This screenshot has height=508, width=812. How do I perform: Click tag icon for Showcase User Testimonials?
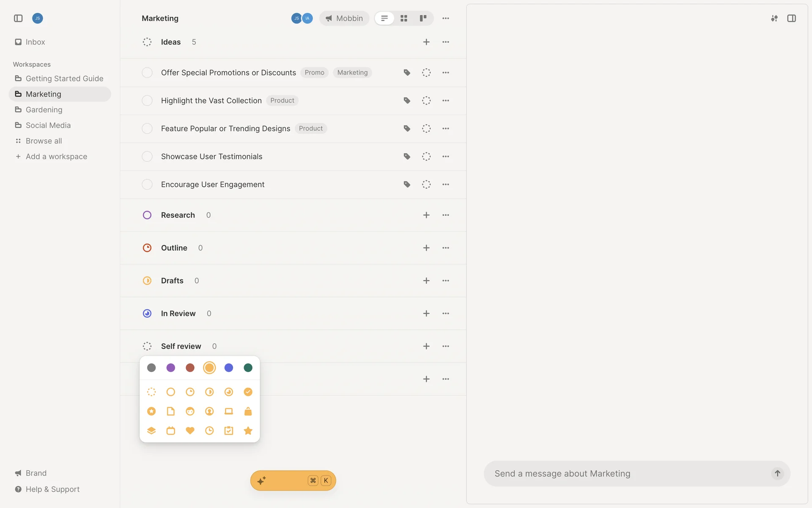tap(407, 157)
